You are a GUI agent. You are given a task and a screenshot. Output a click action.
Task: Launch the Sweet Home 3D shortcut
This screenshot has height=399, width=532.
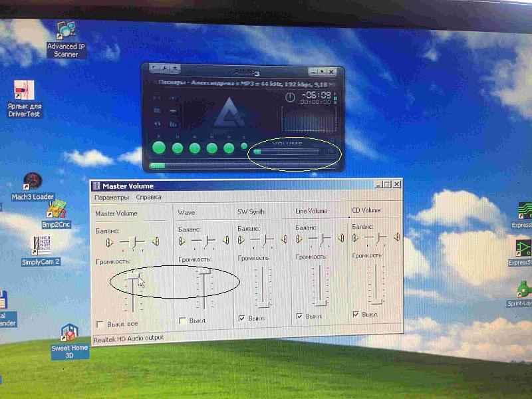point(70,335)
